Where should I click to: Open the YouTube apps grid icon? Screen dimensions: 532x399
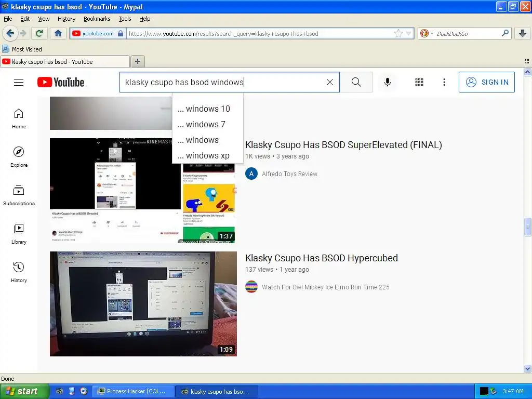[x=419, y=82]
